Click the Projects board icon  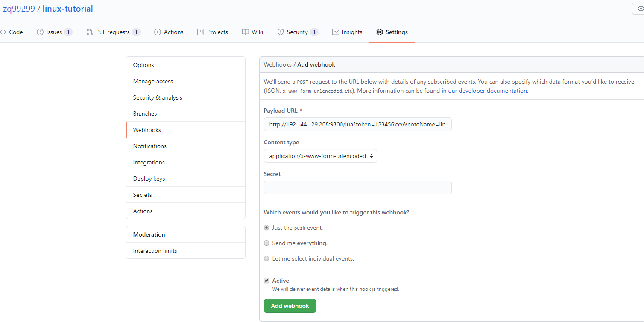point(201,32)
